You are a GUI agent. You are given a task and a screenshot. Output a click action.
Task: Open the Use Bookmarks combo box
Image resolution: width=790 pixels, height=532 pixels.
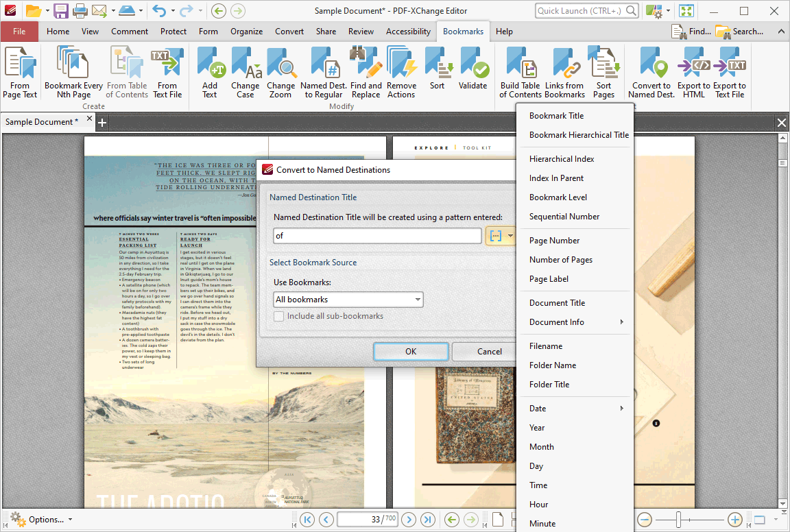348,300
